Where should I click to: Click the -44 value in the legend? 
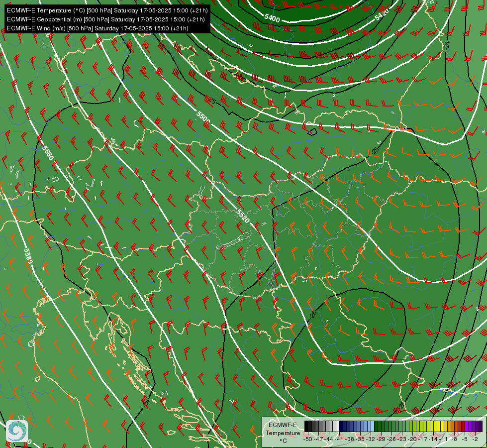[x=329, y=439]
